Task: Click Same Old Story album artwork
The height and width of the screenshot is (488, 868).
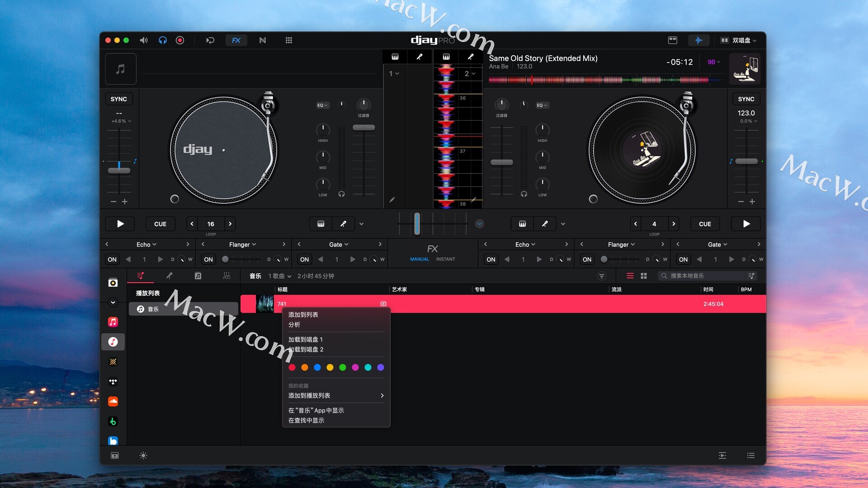Action: click(745, 69)
